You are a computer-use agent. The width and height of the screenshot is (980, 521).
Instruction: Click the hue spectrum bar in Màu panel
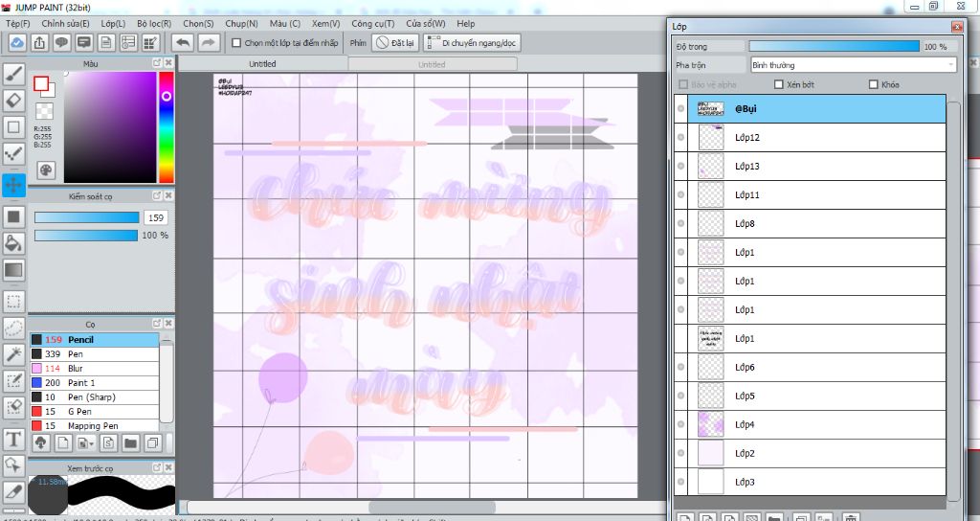(167, 127)
